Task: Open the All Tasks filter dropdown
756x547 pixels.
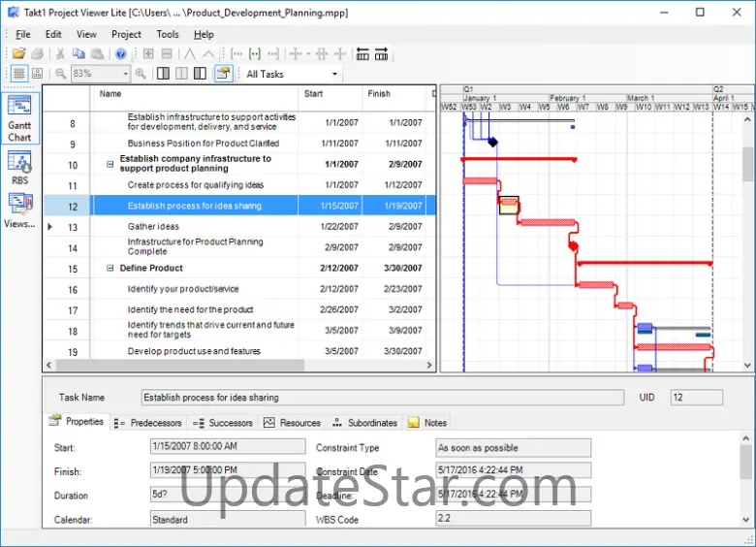Action: point(334,75)
